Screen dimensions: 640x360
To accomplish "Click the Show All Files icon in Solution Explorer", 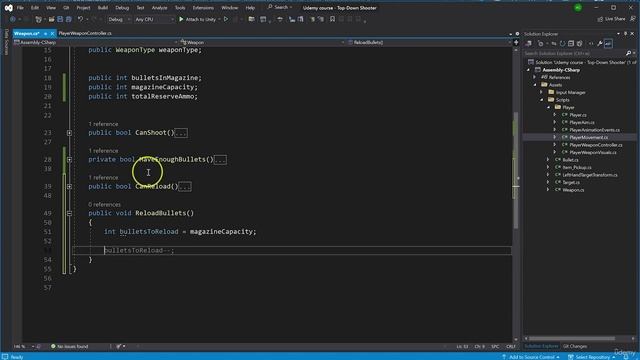I will [579, 44].
